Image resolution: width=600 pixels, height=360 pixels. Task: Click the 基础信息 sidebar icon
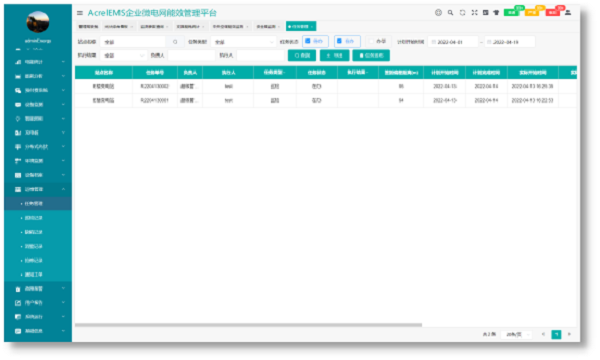click(18, 331)
